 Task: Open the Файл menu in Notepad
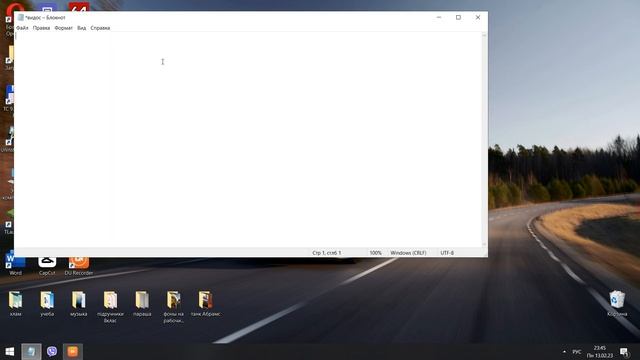pyautogui.click(x=22, y=28)
